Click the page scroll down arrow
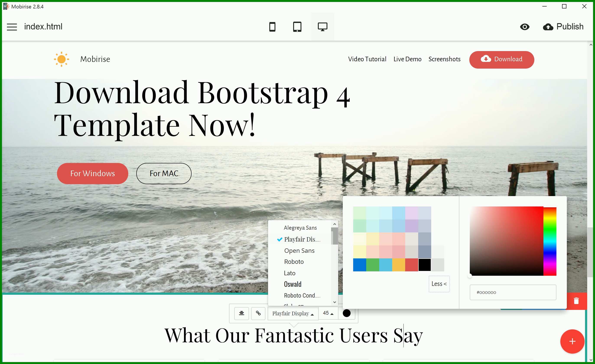 591,360
